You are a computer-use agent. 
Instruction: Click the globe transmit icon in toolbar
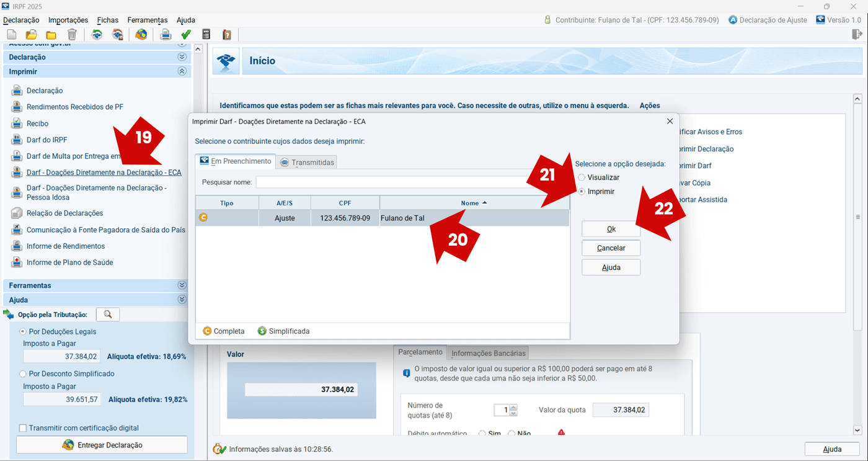click(141, 35)
